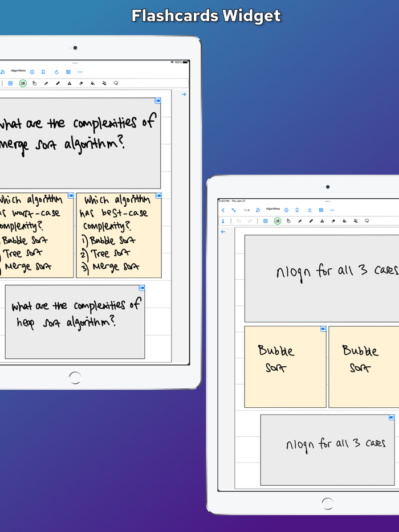Flip the left Bubble Sort answer card toggle
Viewport: 399px width, 532px height.
pyautogui.click(x=323, y=329)
